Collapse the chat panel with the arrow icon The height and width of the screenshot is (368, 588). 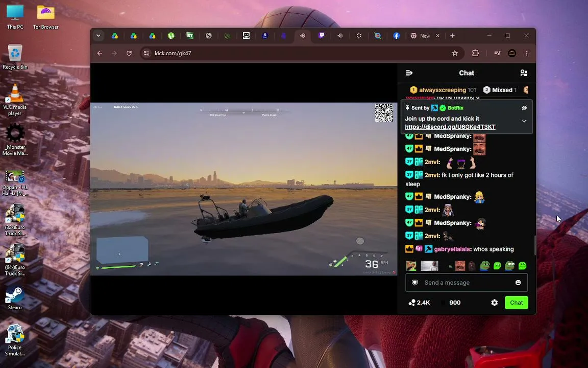(x=409, y=73)
